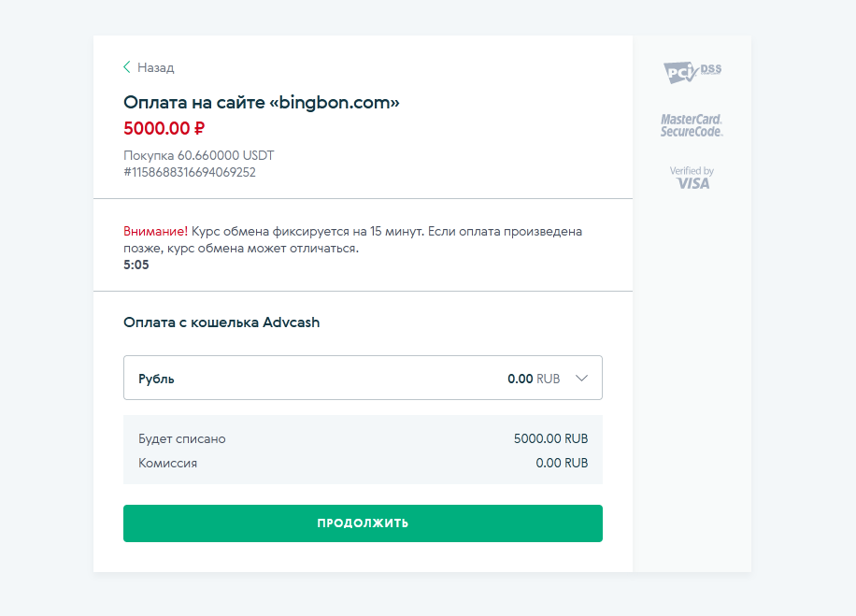Screen dimensions: 856x616
Task: Open the Рубль wallet currency dropdown
Action: tap(363, 378)
